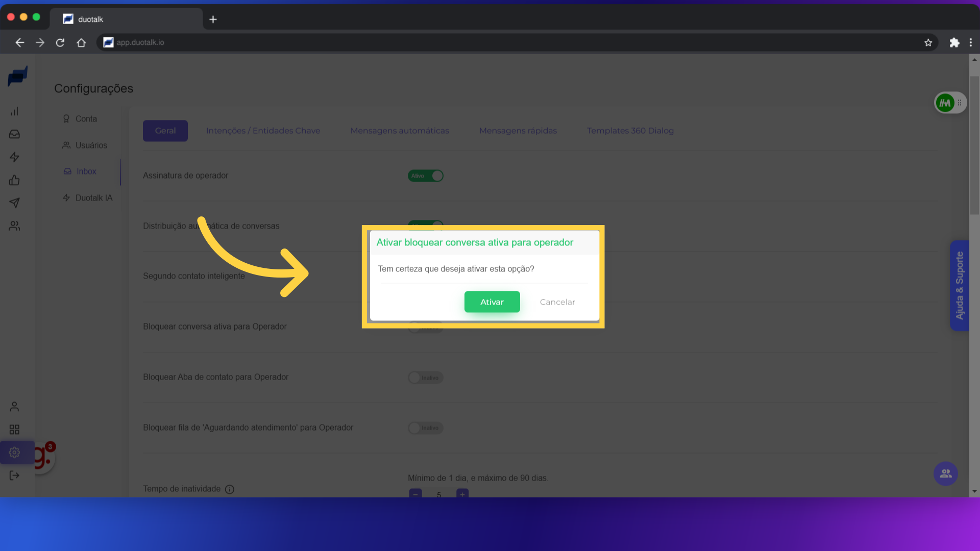Click the thumbs-up sidebar icon
Viewport: 980px width, 551px height.
coord(14,180)
